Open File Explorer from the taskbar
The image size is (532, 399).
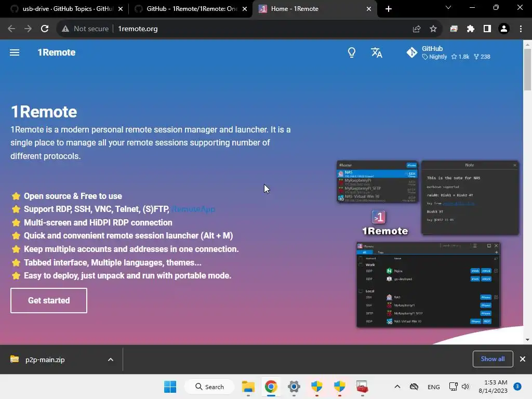pos(248,387)
